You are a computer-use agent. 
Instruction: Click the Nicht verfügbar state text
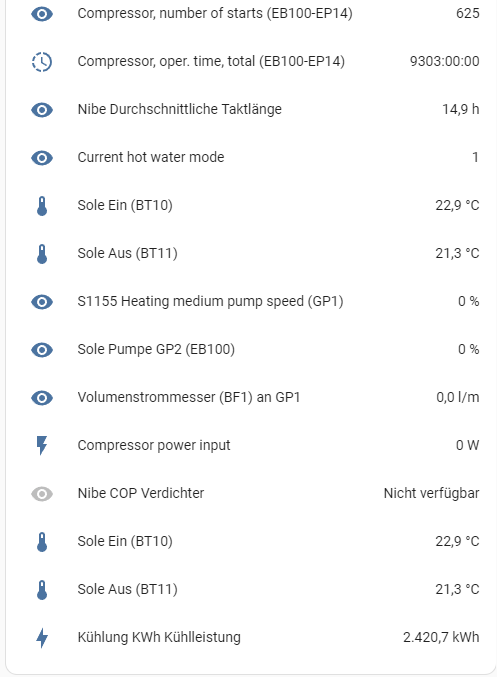pyautogui.click(x=431, y=493)
